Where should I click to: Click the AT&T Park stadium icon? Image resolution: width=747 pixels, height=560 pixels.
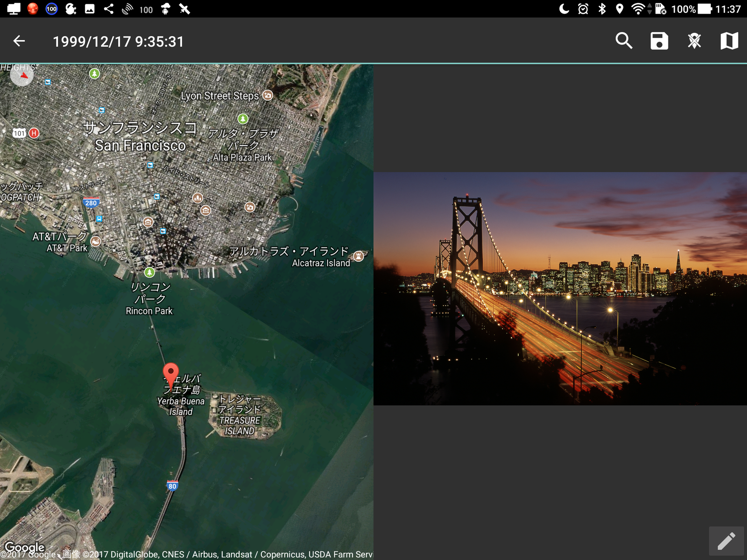tap(96, 241)
